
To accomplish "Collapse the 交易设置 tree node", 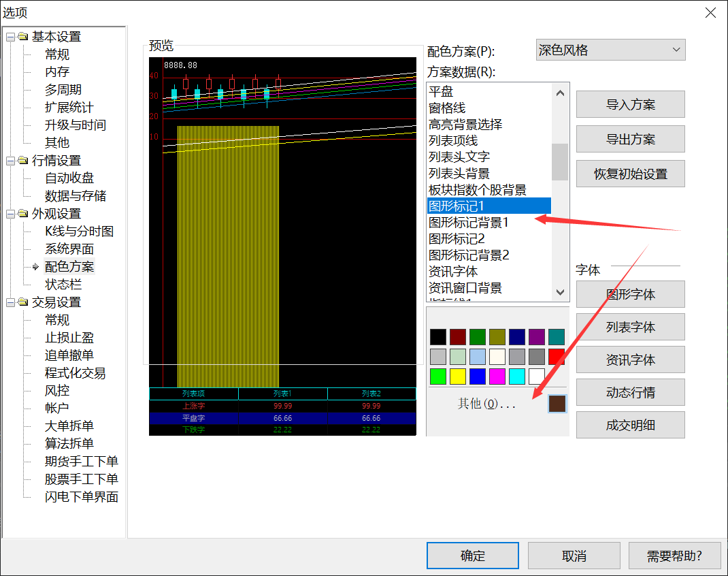I will click(x=10, y=302).
